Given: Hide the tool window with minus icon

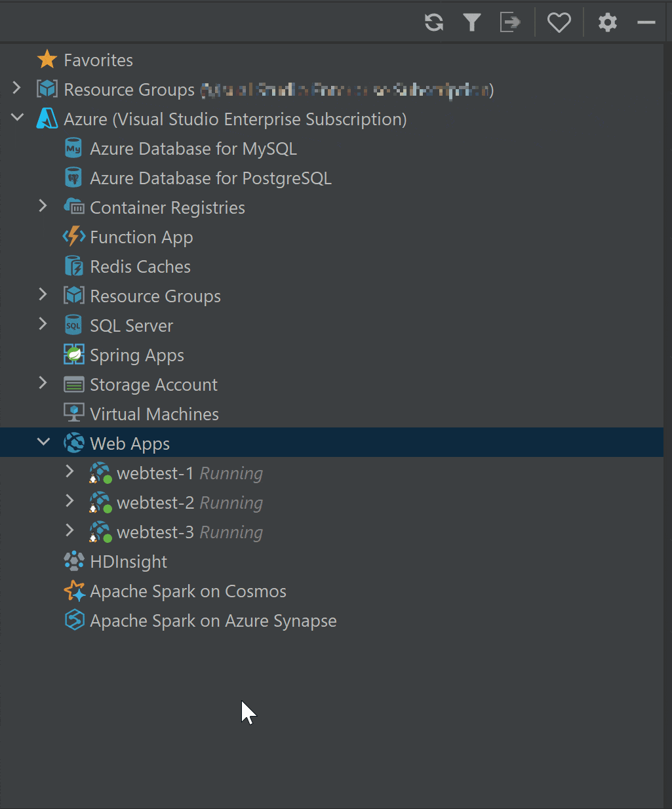Looking at the screenshot, I should [x=646, y=22].
